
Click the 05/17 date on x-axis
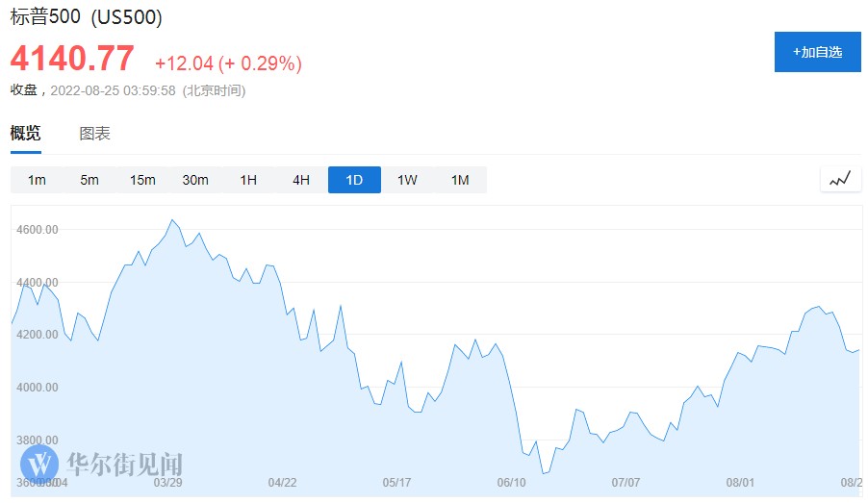coord(396,482)
